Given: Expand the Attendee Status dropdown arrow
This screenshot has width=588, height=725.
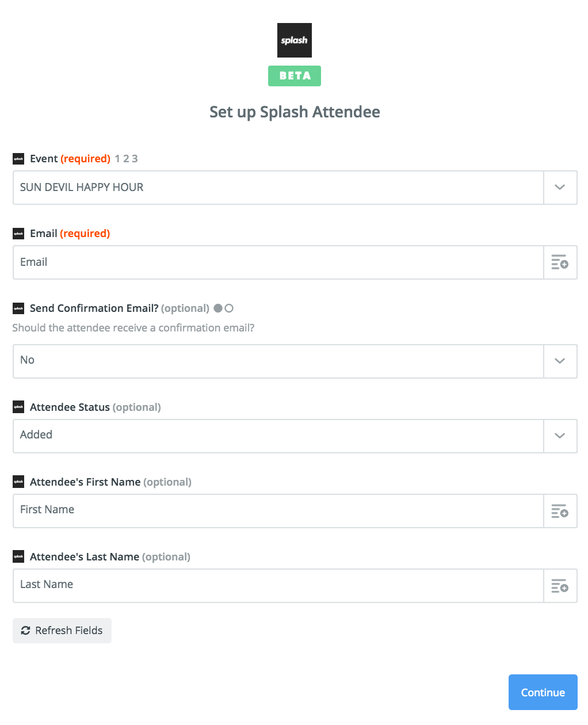Looking at the screenshot, I should (560, 436).
